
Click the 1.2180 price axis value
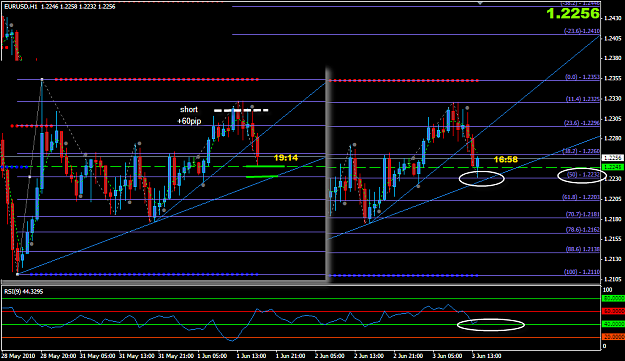[x=613, y=219]
